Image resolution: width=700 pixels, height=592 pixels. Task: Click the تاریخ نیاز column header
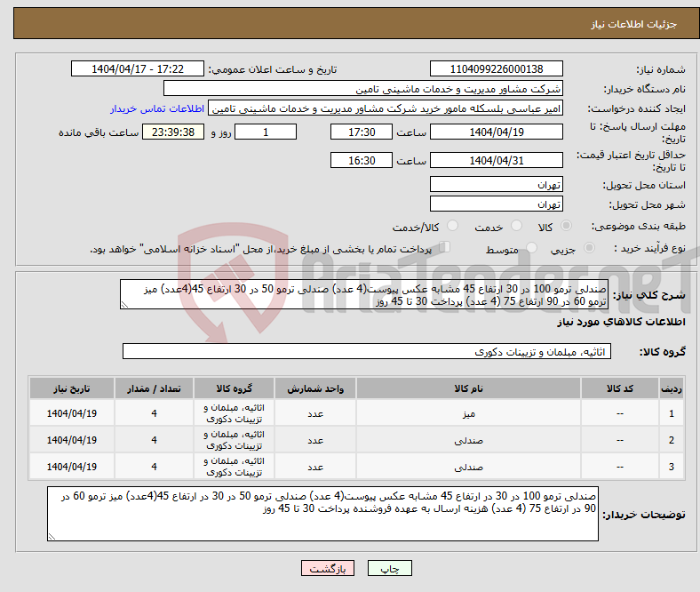pos(71,388)
